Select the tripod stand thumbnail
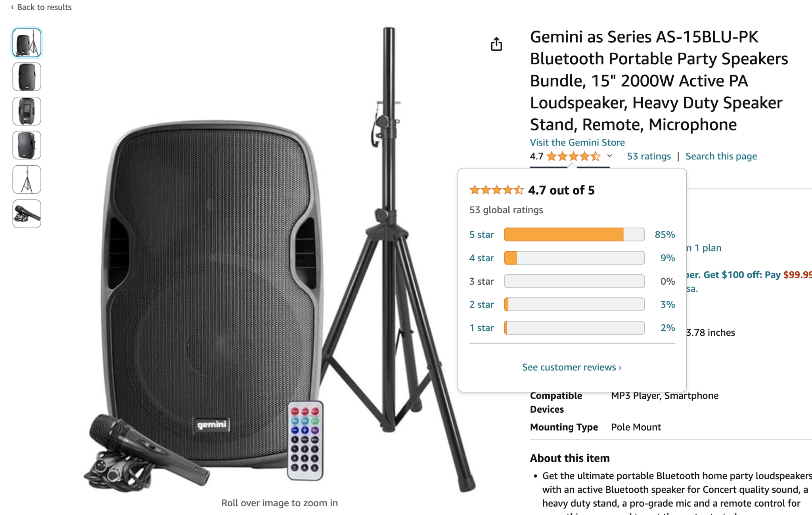Screen dimensions: 812x515 [x=27, y=180]
